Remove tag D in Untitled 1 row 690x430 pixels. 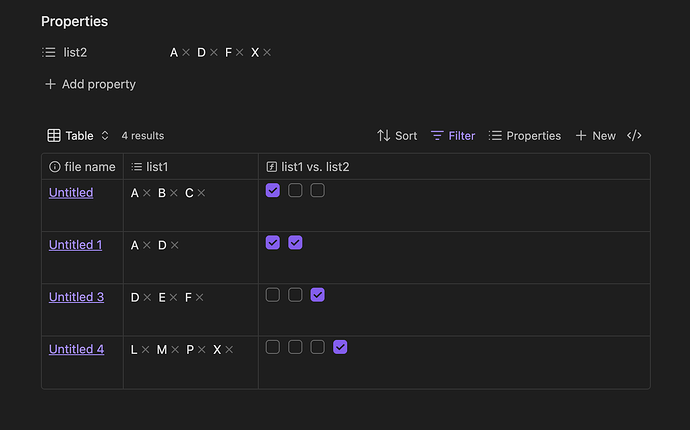pyautogui.click(x=174, y=245)
